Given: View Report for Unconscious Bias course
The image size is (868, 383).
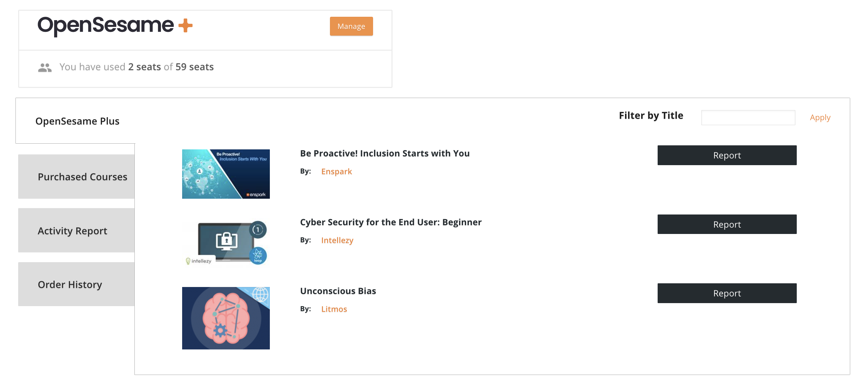Looking at the screenshot, I should click(727, 293).
